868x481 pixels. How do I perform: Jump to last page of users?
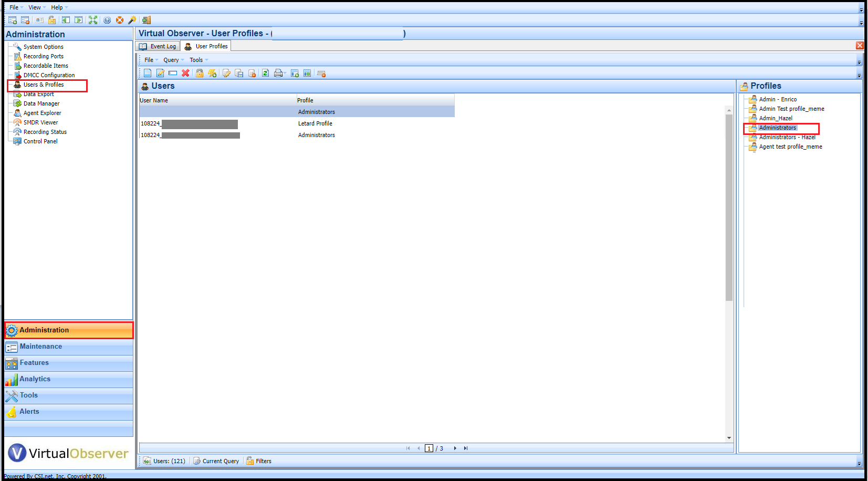coord(466,448)
